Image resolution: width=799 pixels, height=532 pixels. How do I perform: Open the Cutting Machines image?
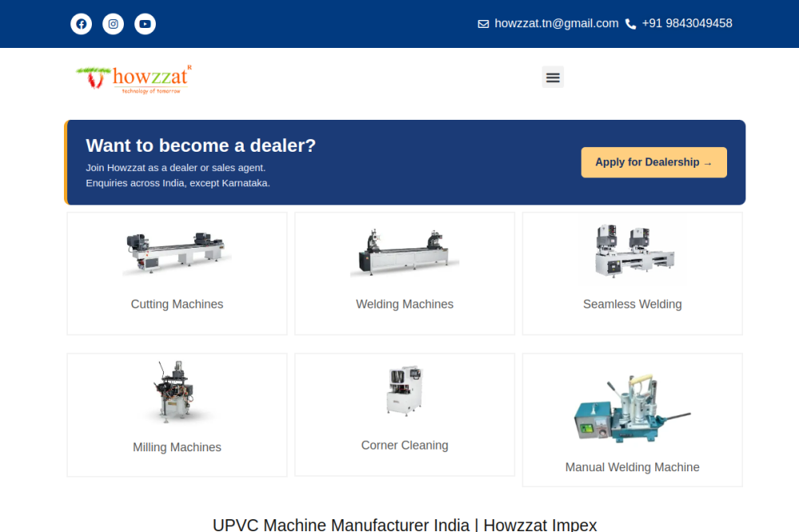point(177,252)
